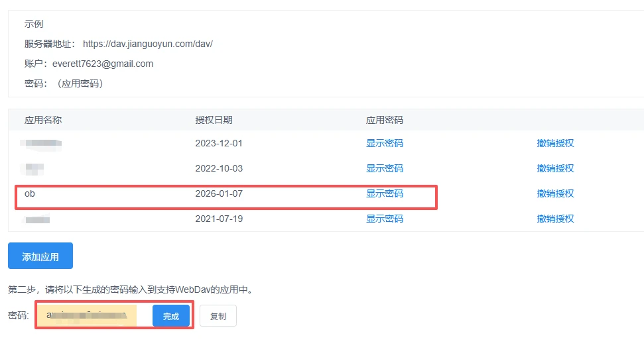Select the 2026-01-07 date cell

click(219, 193)
